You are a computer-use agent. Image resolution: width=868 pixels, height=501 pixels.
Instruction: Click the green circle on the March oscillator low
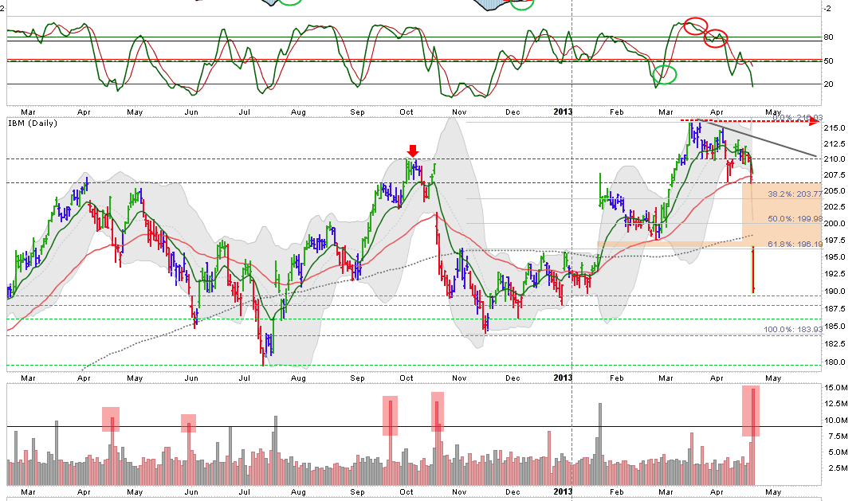coord(665,74)
